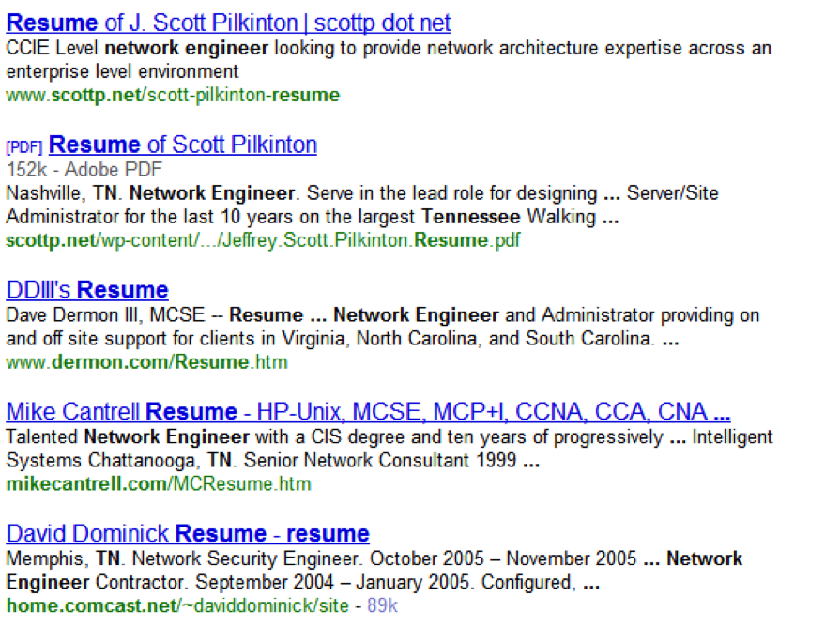This screenshot has height=642, width=840.
Task: Click the mikecantrell.com/MCResume.htm URL
Action: [158, 484]
